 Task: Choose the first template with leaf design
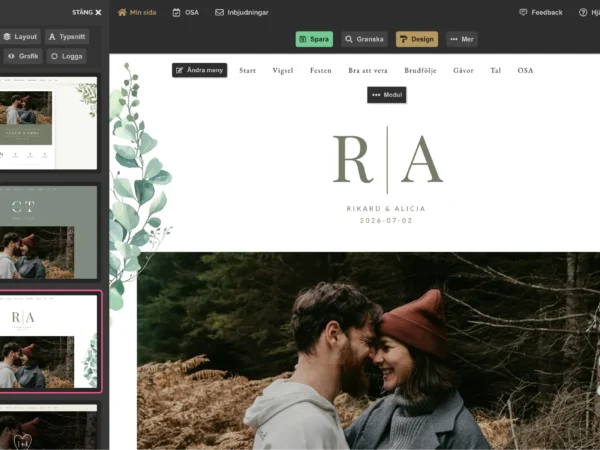[48, 123]
